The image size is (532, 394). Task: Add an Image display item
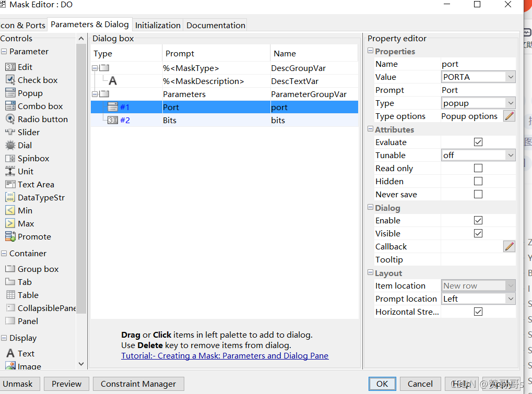23,366
